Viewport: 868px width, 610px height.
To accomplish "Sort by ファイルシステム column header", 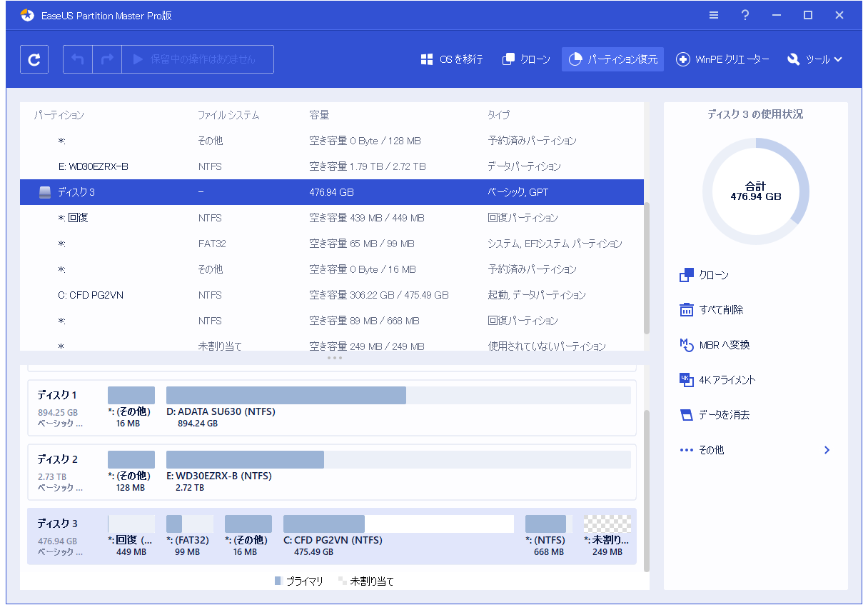I will pyautogui.click(x=228, y=115).
